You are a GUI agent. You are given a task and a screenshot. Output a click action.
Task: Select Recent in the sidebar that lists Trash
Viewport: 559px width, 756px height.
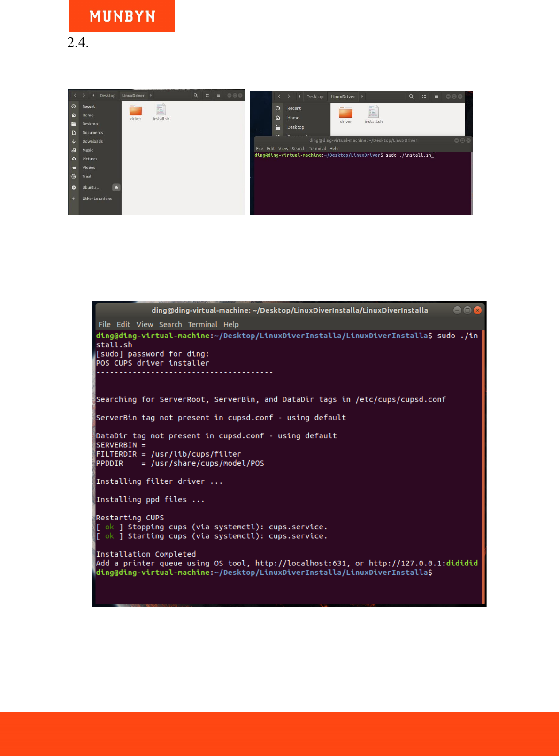tap(89, 107)
